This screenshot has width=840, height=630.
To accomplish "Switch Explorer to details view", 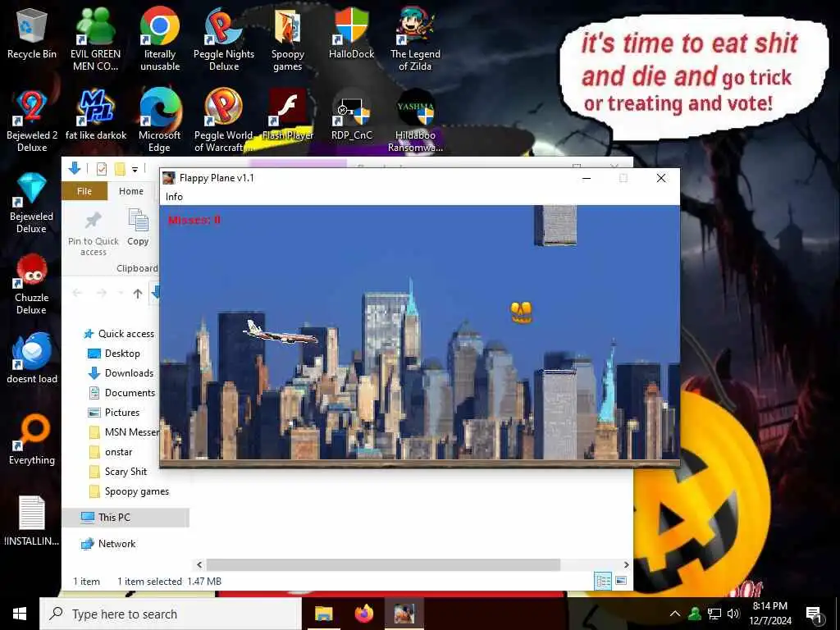I will click(x=603, y=582).
